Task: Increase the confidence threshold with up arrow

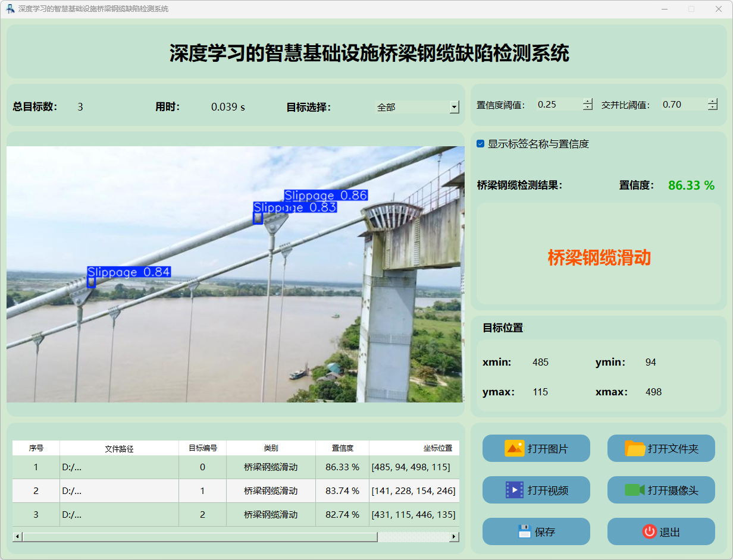Action: pyautogui.click(x=588, y=101)
